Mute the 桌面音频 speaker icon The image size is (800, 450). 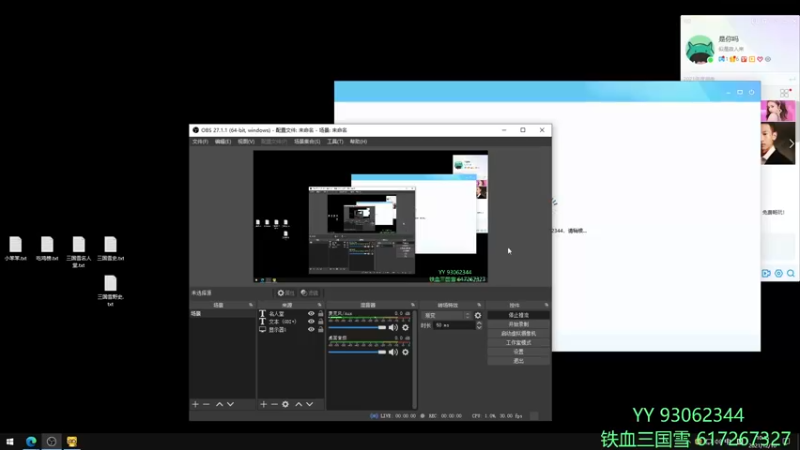point(393,352)
